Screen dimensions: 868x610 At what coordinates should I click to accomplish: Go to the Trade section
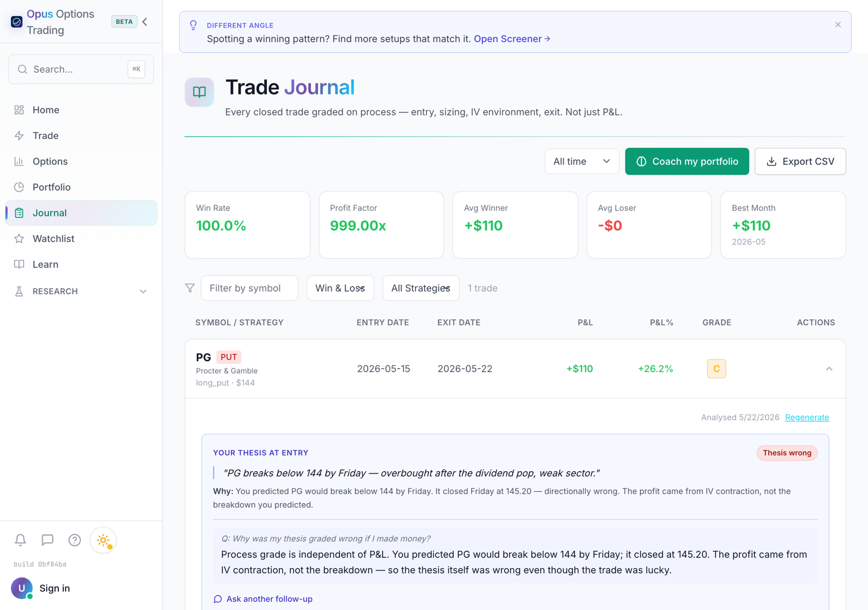click(x=81, y=136)
